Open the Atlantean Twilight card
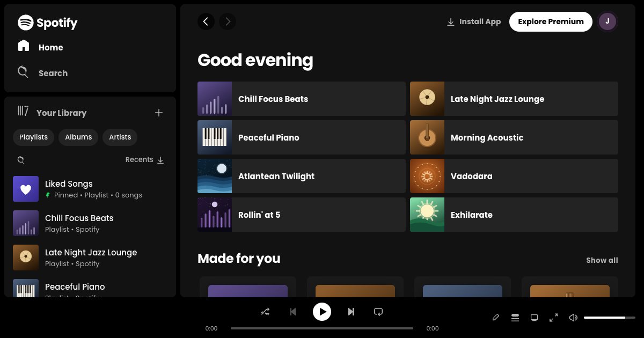The width and height of the screenshot is (644, 338). point(302,176)
